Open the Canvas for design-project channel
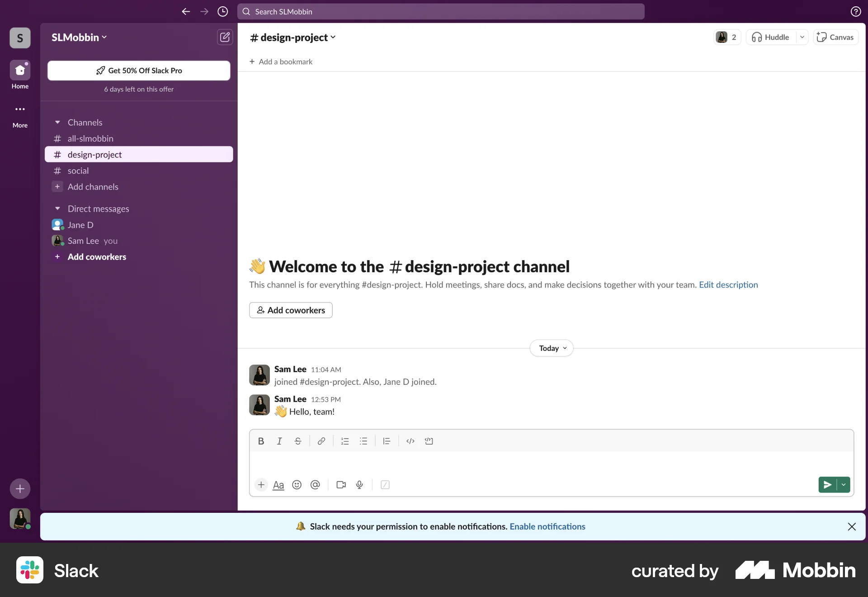 [835, 37]
